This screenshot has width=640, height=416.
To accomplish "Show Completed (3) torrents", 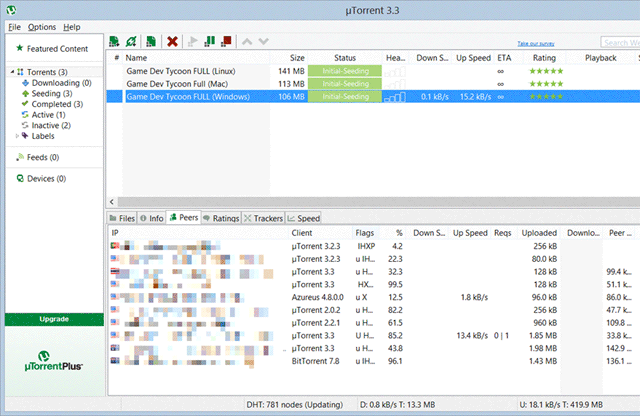I will tap(52, 104).
